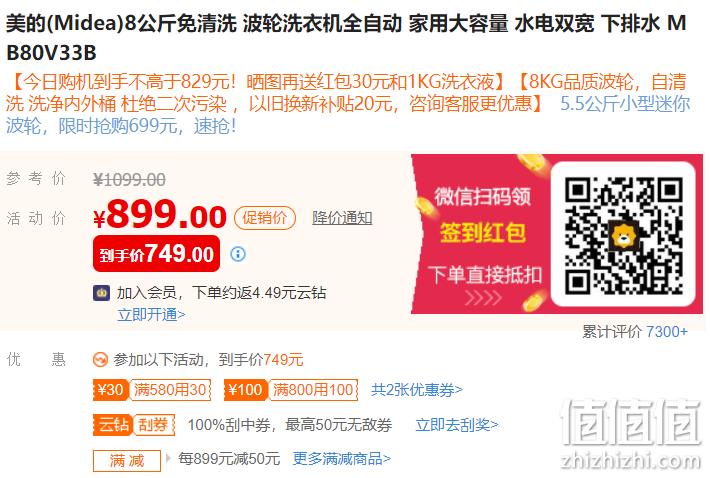Click the blue 5.5公斤小型迷你波轮 promo link
Image resolution: width=710 pixels, height=478 pixels.
click(x=348, y=115)
